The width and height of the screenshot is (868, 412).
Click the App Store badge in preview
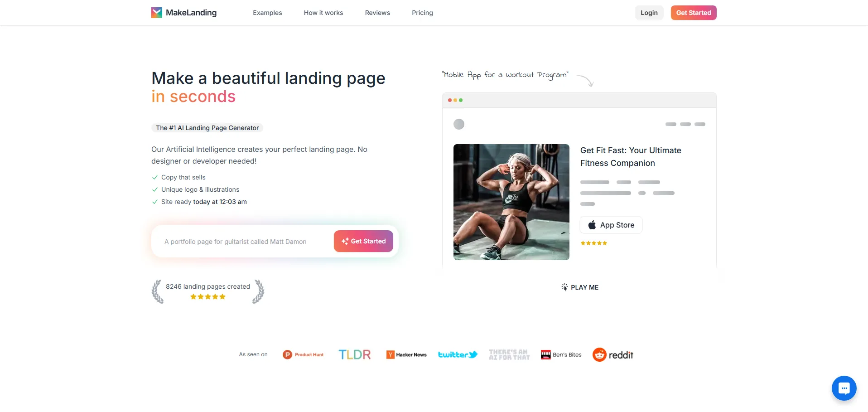pyautogui.click(x=611, y=225)
